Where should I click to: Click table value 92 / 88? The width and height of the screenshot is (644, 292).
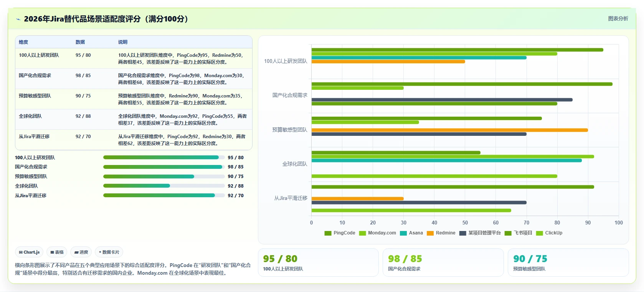click(x=83, y=116)
